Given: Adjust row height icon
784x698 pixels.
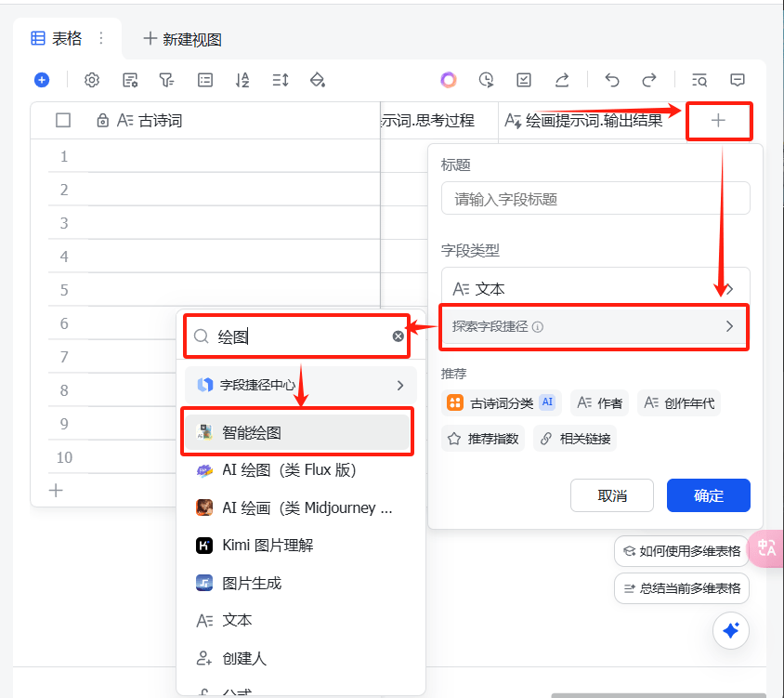Looking at the screenshot, I should tap(281, 80).
